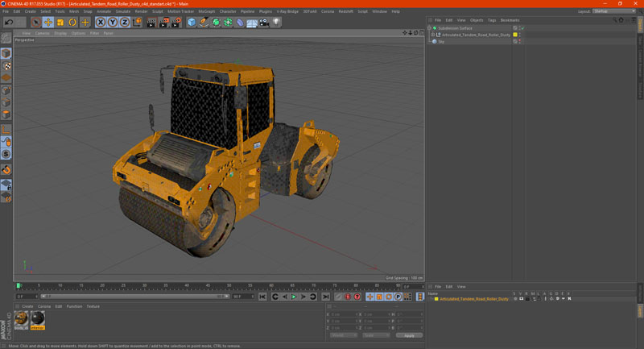Open the Tags menu in Object Manager
Screen dimensions: 644x349
[x=492, y=20]
